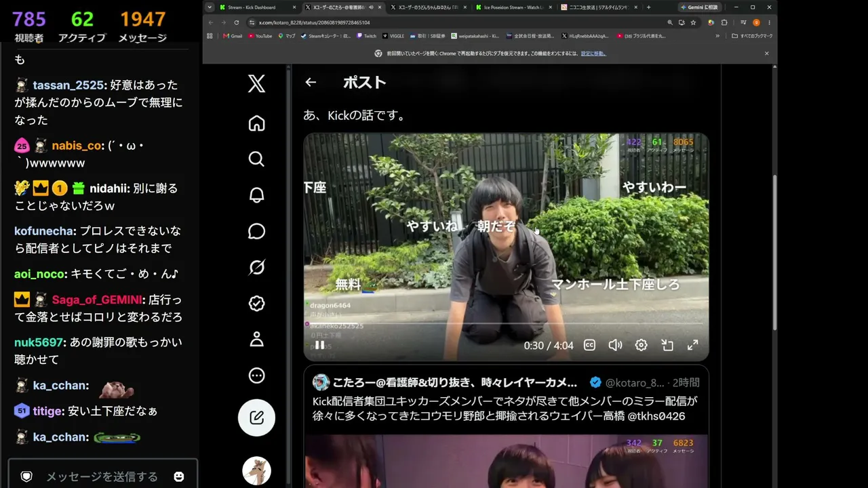Expand the hidden bookmarks overflow chevron
Viewport: 868px width, 488px height.
coord(717,36)
